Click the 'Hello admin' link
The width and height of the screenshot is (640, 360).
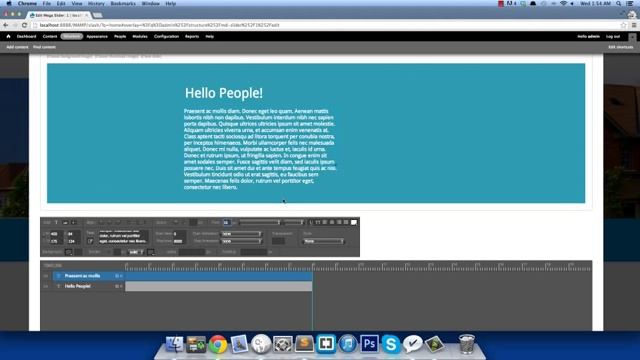(x=588, y=36)
